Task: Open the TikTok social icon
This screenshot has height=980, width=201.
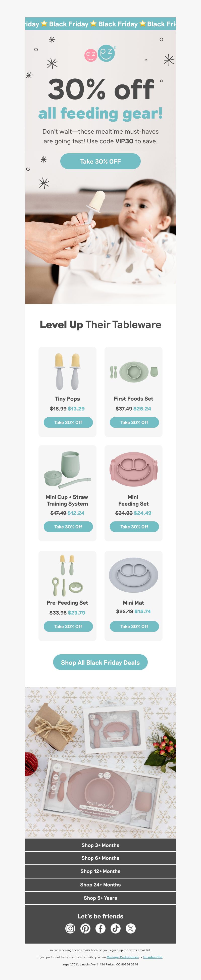Action: pos(115,928)
